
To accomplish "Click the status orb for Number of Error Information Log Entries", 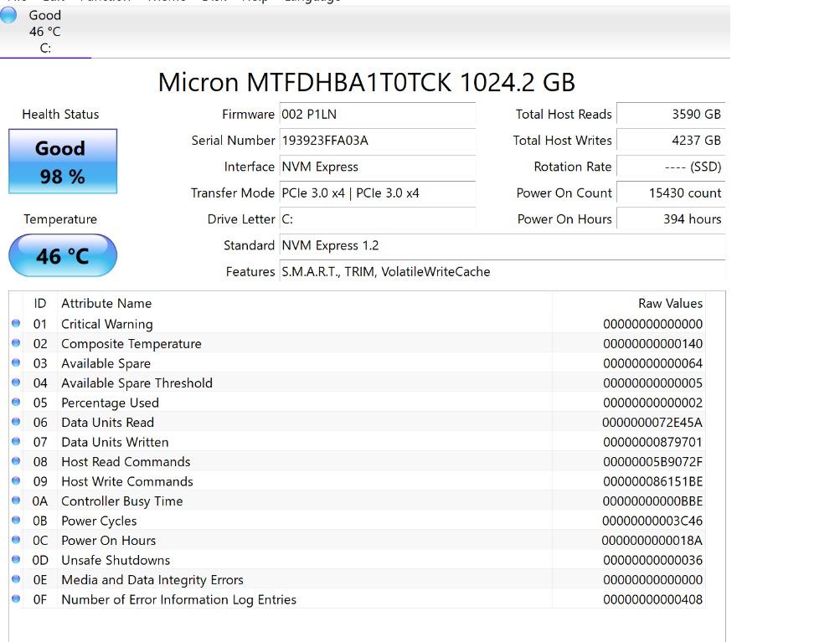I will [16, 599].
